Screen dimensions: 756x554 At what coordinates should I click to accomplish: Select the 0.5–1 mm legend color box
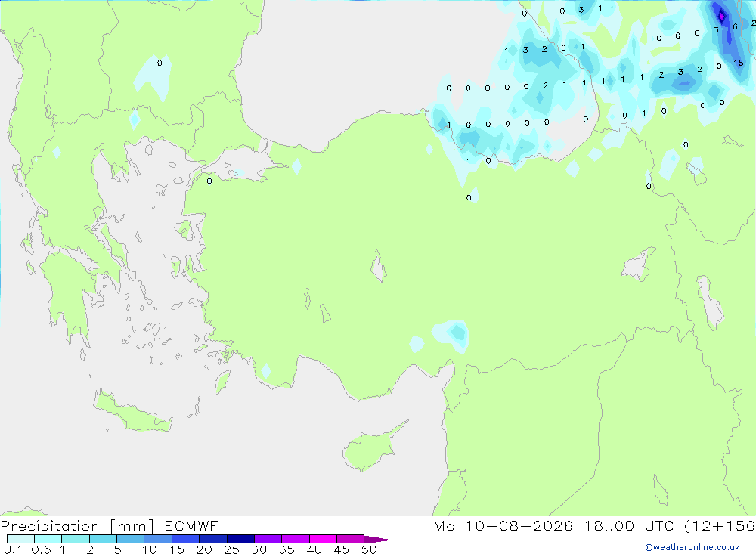point(48,539)
